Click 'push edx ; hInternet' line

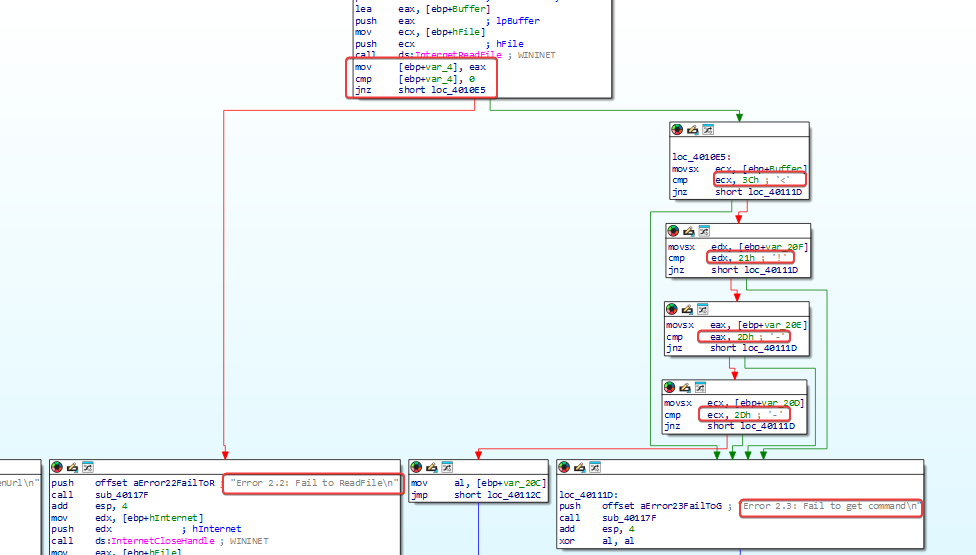coord(146,529)
